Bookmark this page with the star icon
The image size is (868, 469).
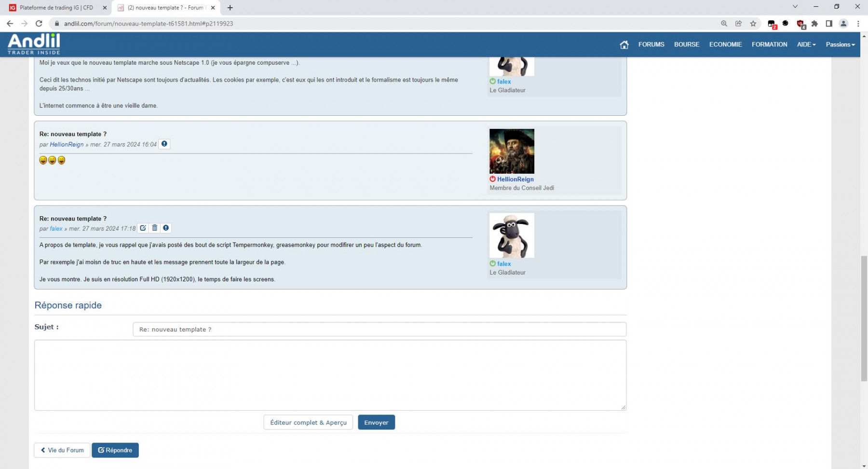[x=753, y=23]
